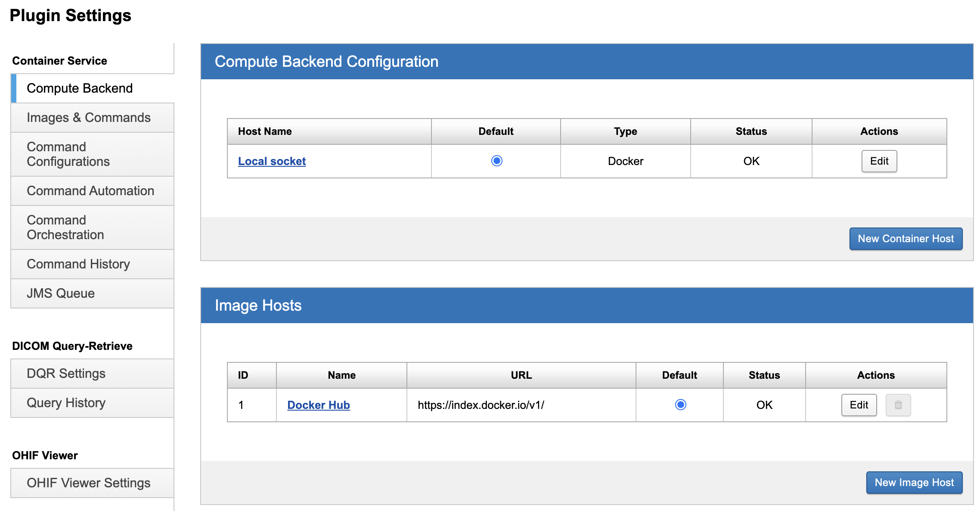The height and width of the screenshot is (511, 980).
Task: Add a New Image Host
Action: [914, 483]
